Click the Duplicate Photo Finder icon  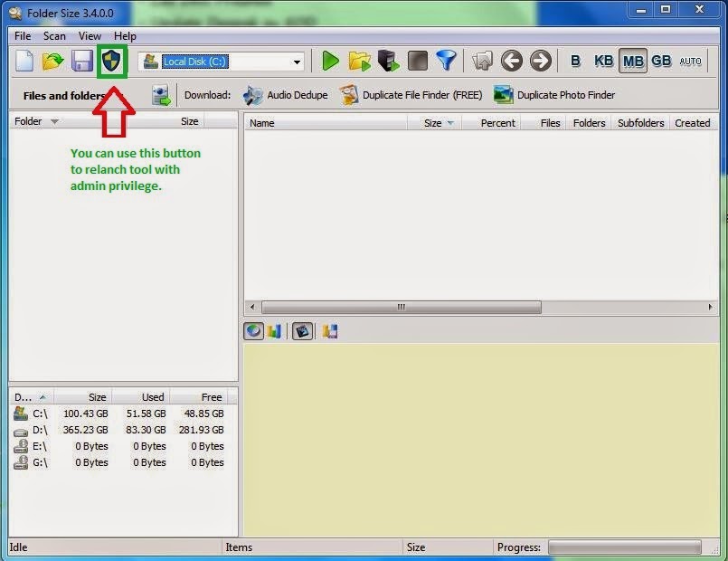click(x=503, y=95)
